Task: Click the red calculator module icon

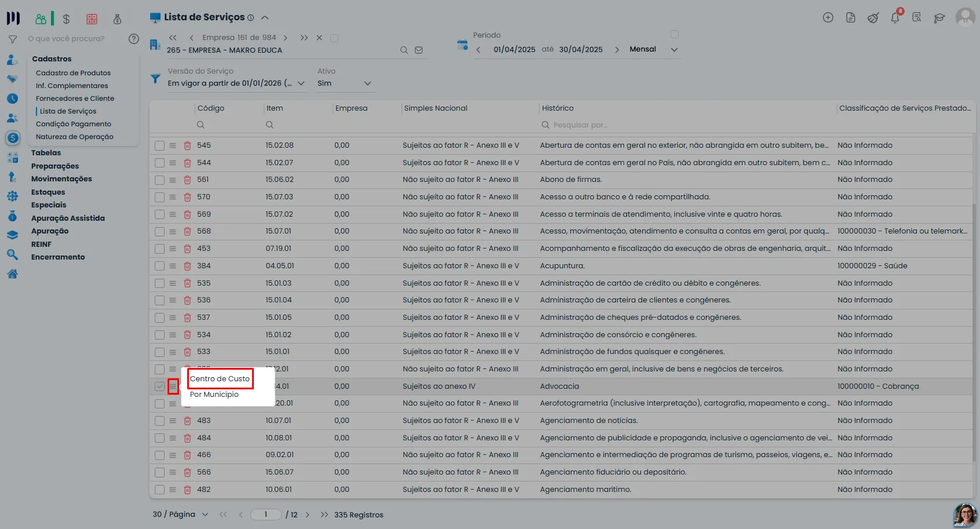Action: tap(92, 19)
